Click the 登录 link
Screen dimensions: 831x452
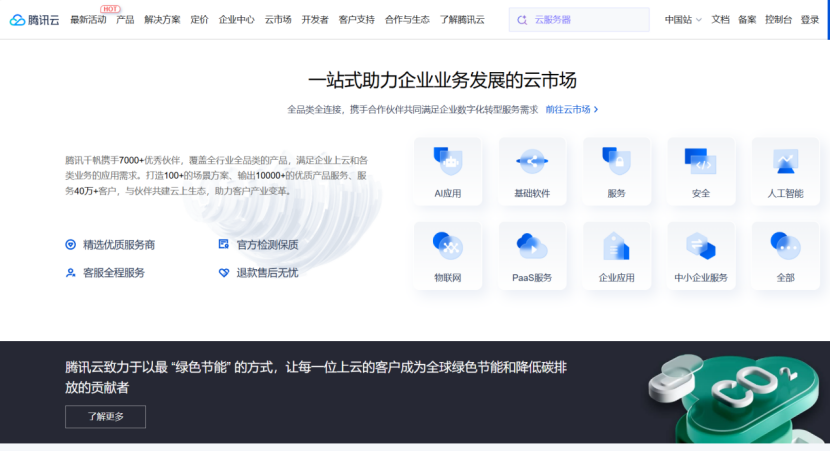[x=810, y=20]
